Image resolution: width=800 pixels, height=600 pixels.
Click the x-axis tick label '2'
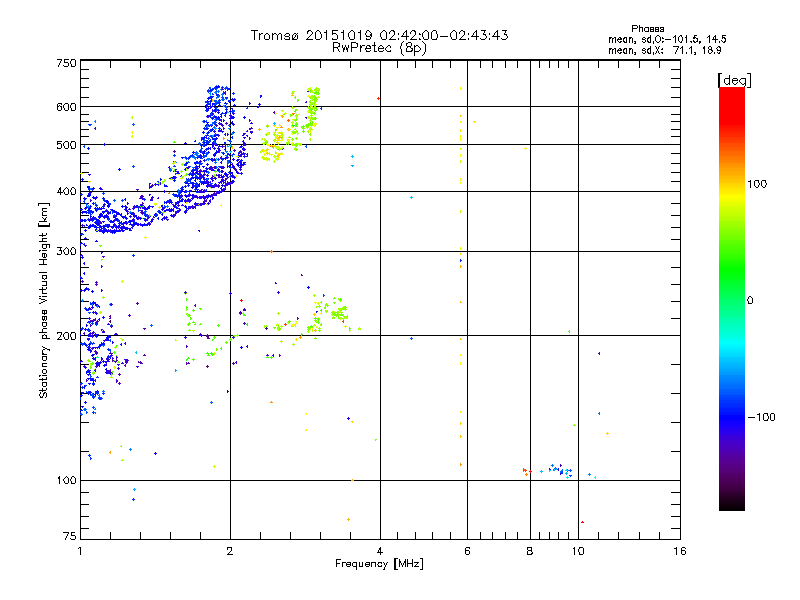(x=230, y=551)
